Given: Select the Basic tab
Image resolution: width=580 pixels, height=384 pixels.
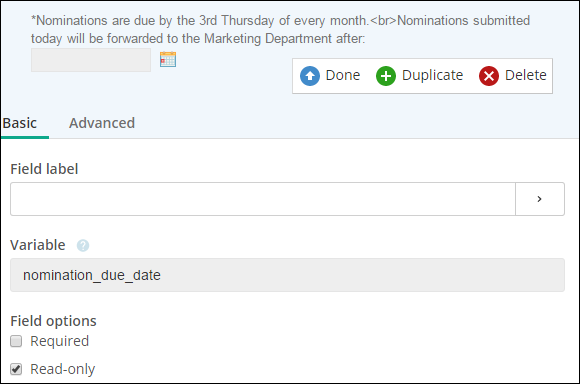Looking at the screenshot, I should pos(20,123).
